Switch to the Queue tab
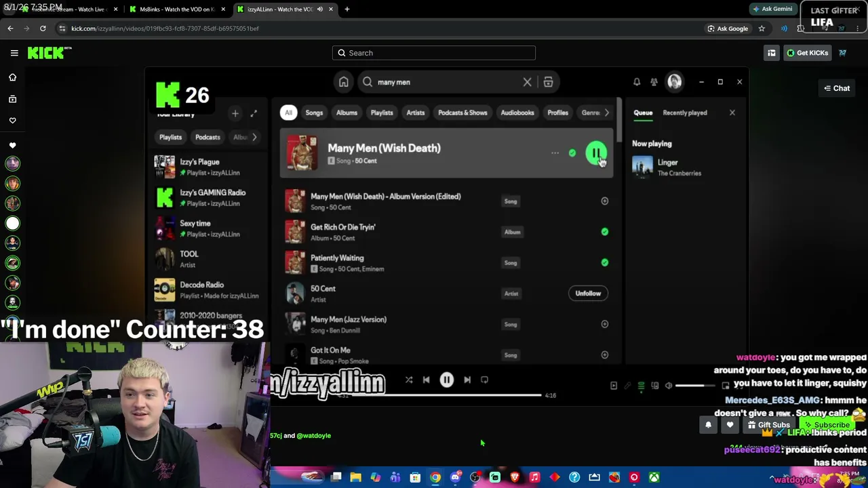The image size is (868, 488). [643, 113]
